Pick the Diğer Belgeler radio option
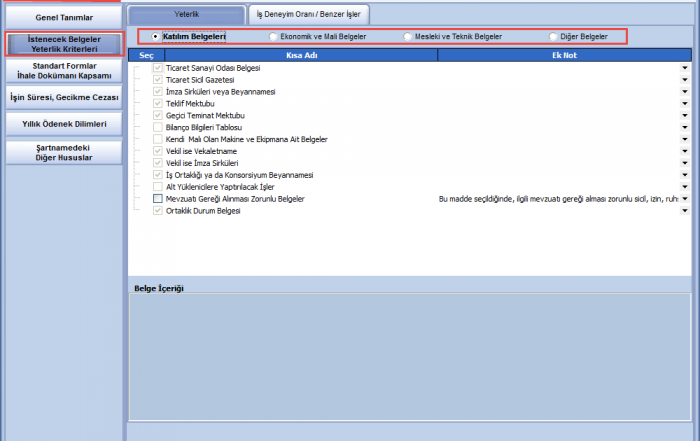 (553, 36)
